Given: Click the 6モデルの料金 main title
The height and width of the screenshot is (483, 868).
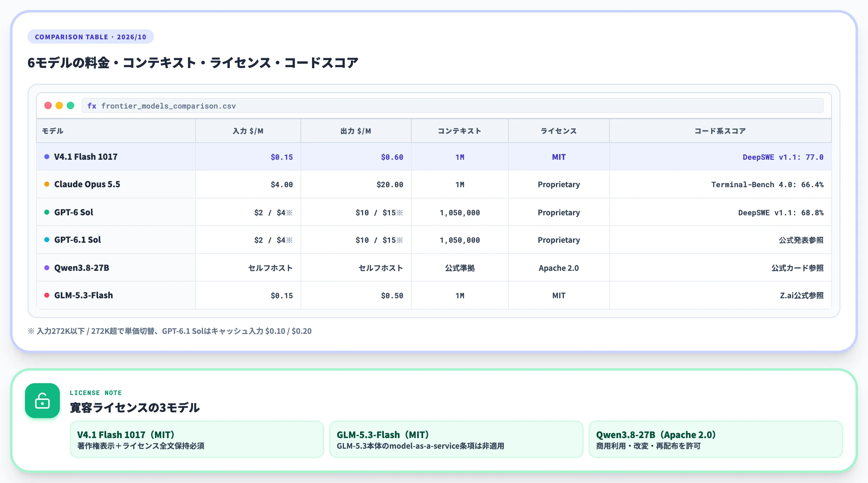Looking at the screenshot, I should [193, 63].
